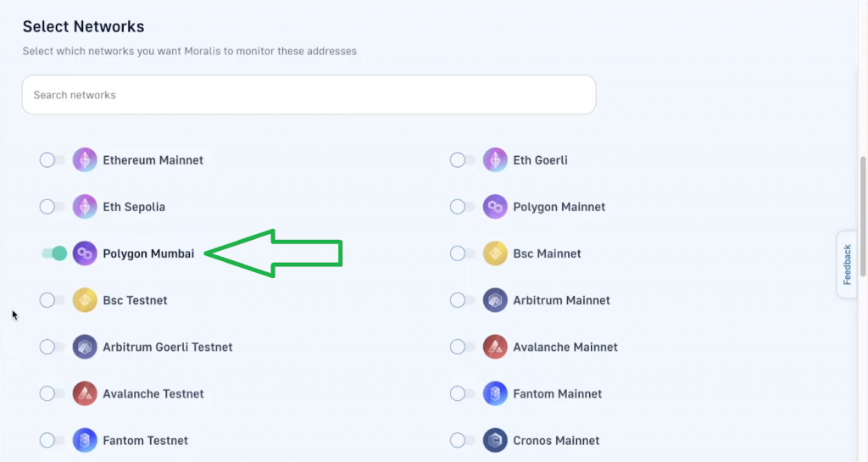Enable the Bsc Mainnet toggle
Screen dimensions: 868x462
point(462,253)
